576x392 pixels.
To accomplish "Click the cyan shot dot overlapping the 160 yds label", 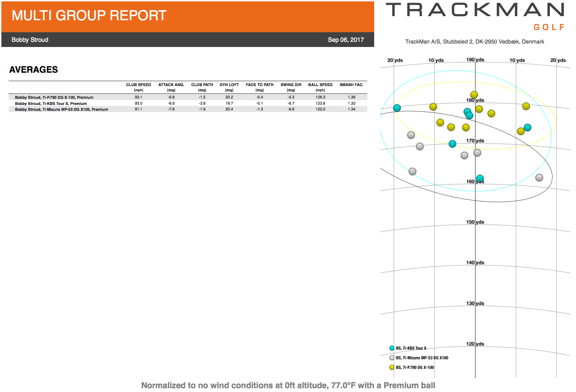I will click(480, 178).
